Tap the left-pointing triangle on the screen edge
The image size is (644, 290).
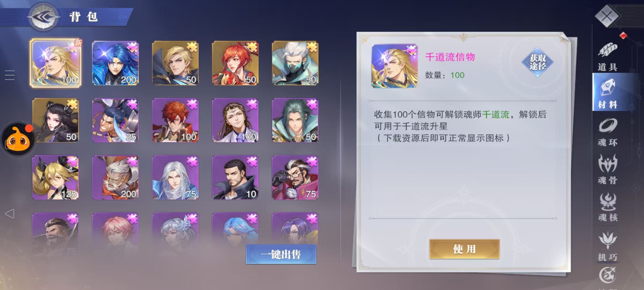click(10, 214)
